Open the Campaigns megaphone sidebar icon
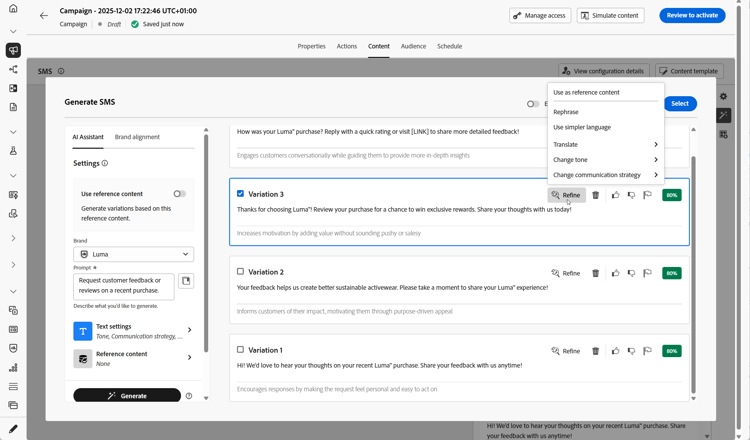 [x=13, y=50]
